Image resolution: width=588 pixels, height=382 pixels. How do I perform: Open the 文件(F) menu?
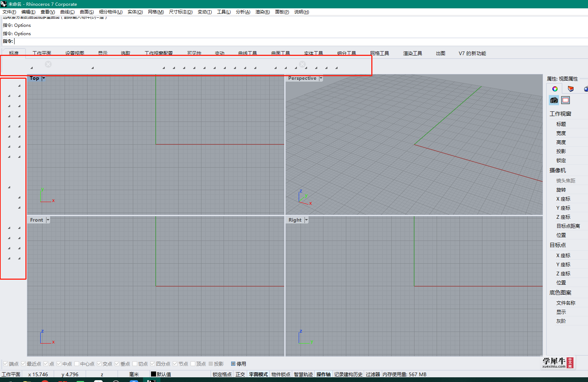[x=9, y=12]
